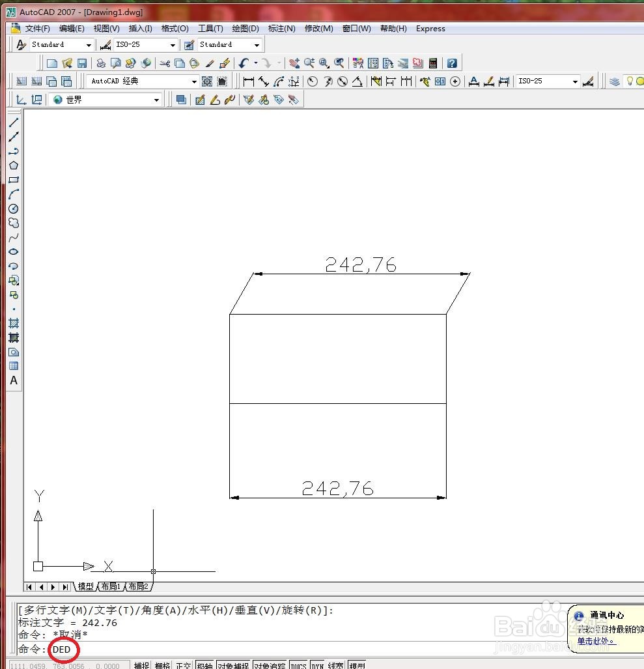The height and width of the screenshot is (669, 644).
Task: Open the 编辑(E) menu
Action: [72, 29]
